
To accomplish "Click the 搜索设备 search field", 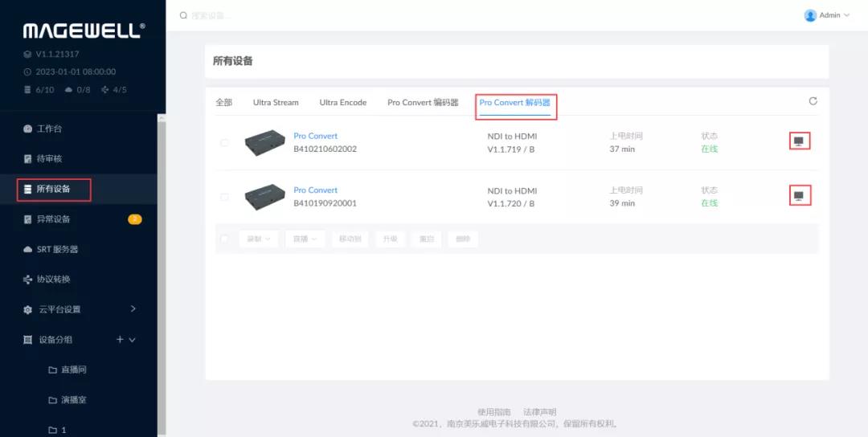I will [241, 15].
